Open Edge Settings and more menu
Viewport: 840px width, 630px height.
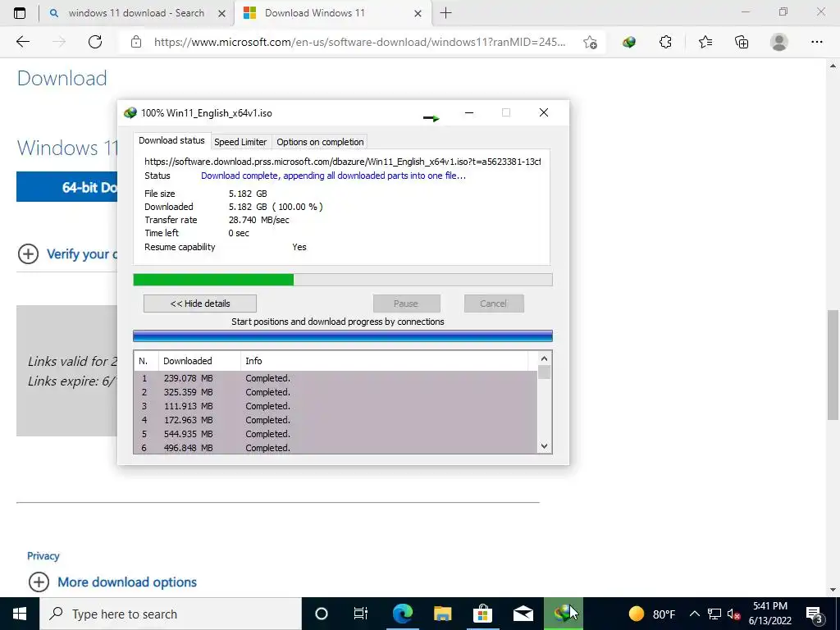(816, 42)
